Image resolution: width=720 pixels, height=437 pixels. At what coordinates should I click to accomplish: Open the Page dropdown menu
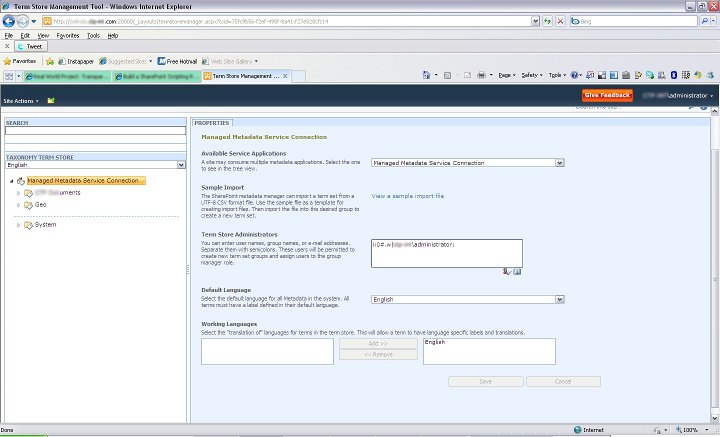[x=507, y=75]
